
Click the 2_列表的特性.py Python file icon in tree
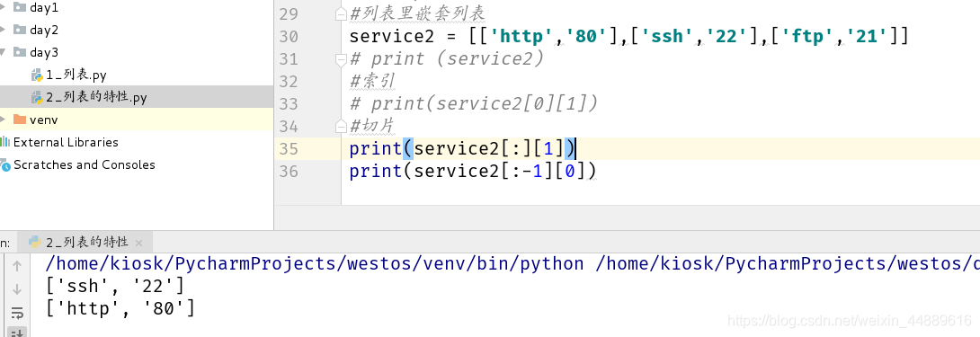click(x=37, y=98)
